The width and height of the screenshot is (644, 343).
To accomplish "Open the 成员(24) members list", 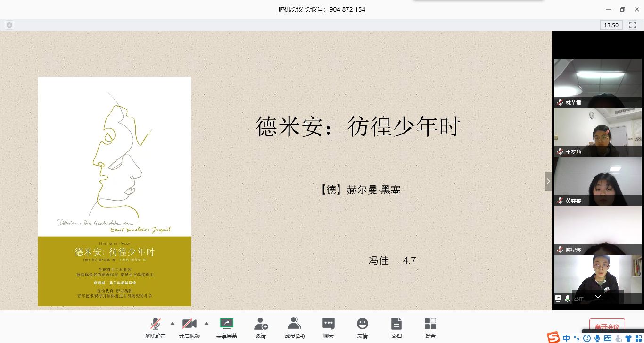I will pyautogui.click(x=295, y=326).
